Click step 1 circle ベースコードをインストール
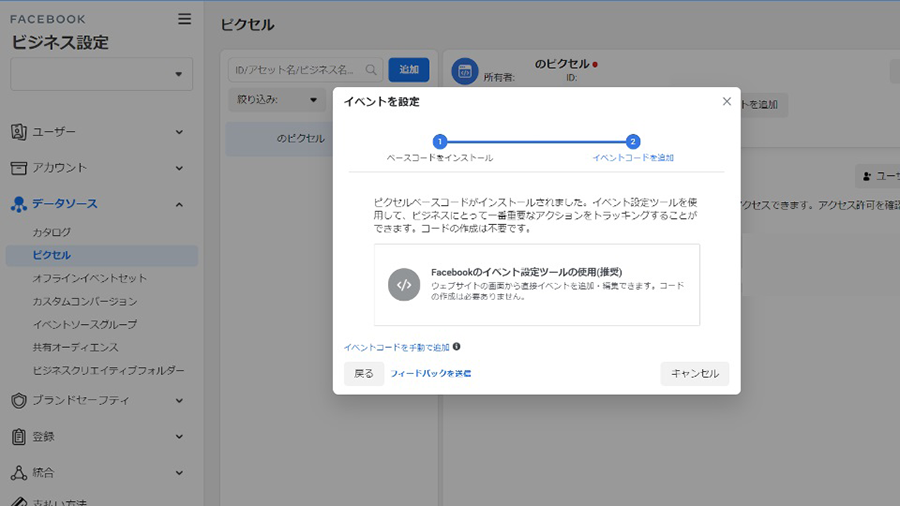This screenshot has width=900, height=506. (x=440, y=141)
